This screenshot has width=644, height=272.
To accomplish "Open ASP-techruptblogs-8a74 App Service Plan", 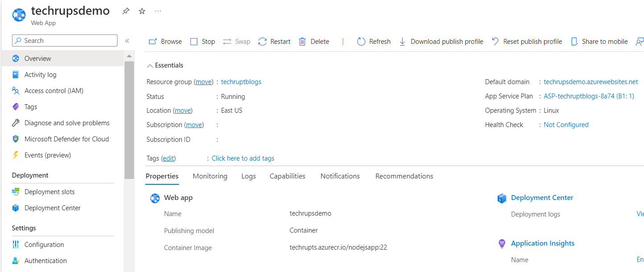I will coord(589,96).
